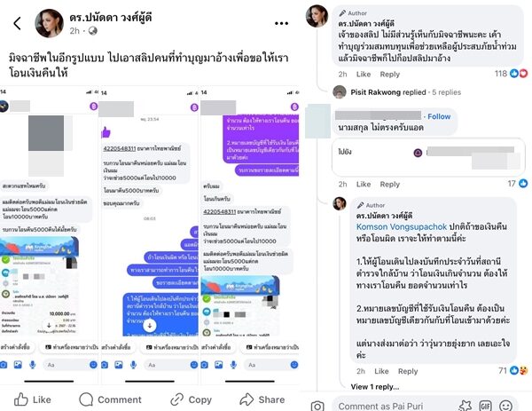Screen dimensions: 532x411
Task: Expand View 1 reply
Action: coord(375,386)
